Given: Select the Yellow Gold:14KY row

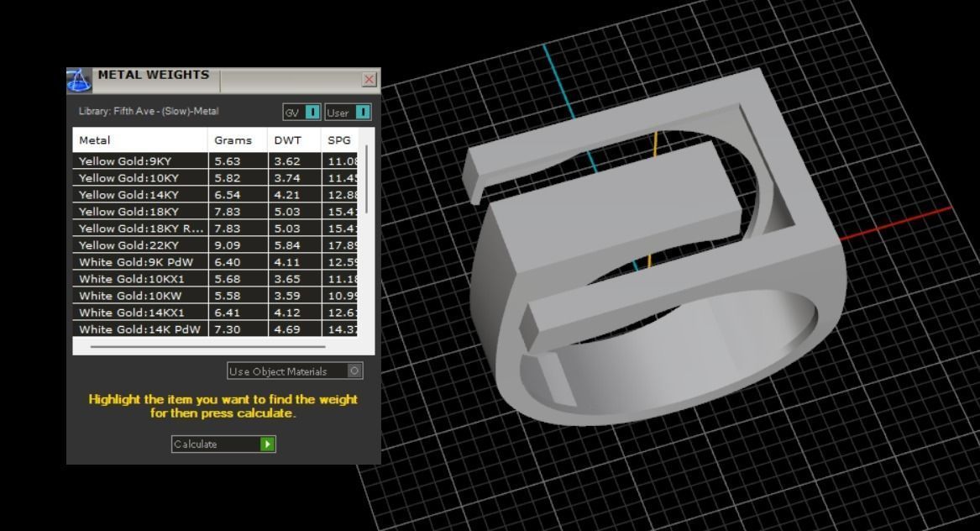Looking at the screenshot, I should [215, 195].
